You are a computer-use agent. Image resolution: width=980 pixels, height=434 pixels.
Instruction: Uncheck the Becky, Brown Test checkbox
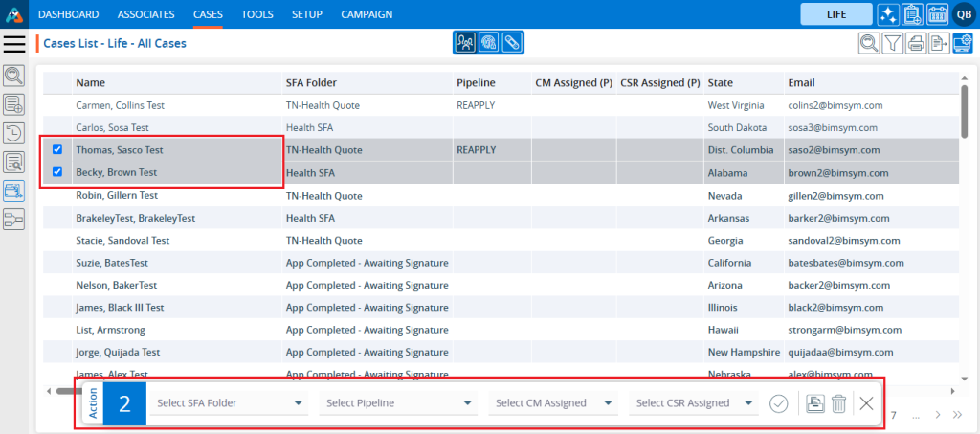coord(57,172)
